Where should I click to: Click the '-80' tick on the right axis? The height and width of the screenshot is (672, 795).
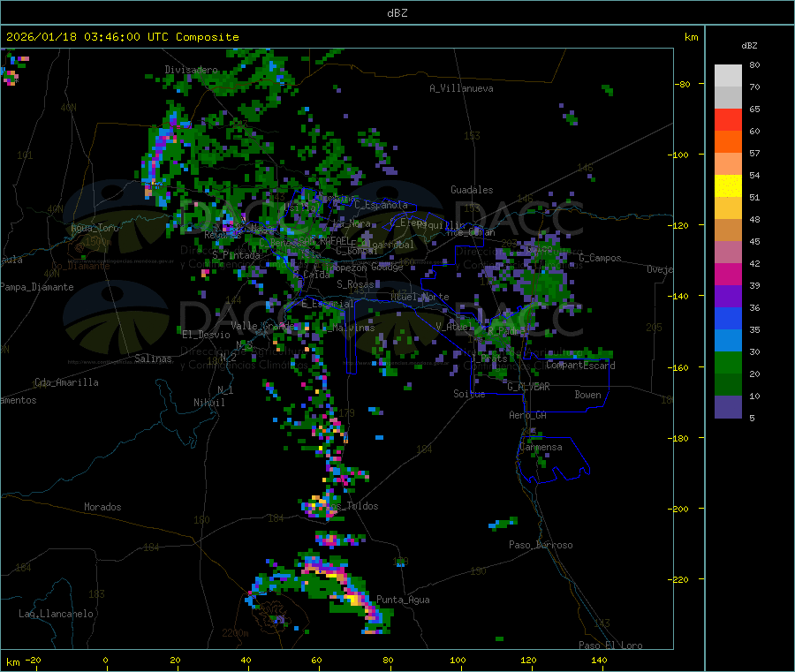click(682, 84)
